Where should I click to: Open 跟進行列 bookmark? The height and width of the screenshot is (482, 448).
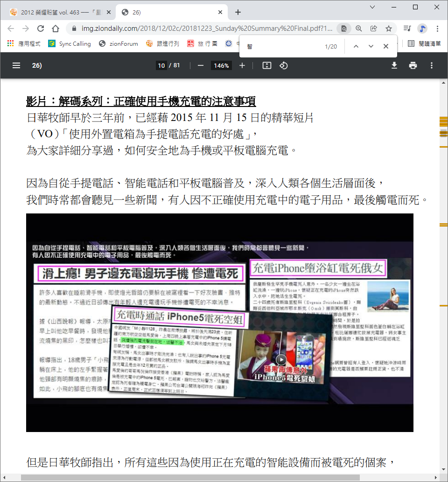[163, 43]
